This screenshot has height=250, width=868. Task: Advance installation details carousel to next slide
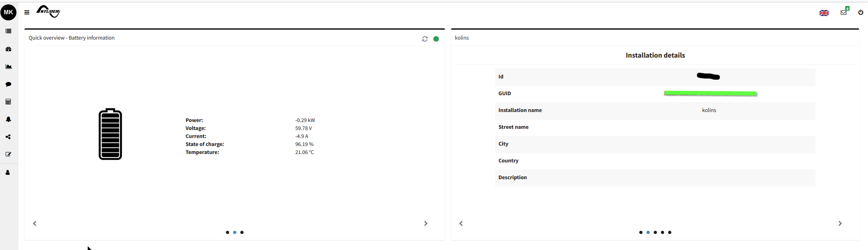[840, 224]
